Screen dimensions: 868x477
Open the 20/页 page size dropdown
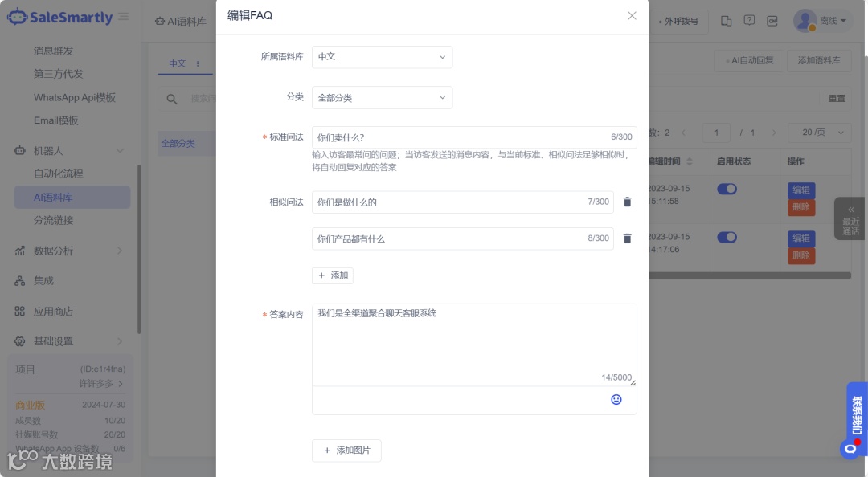819,132
